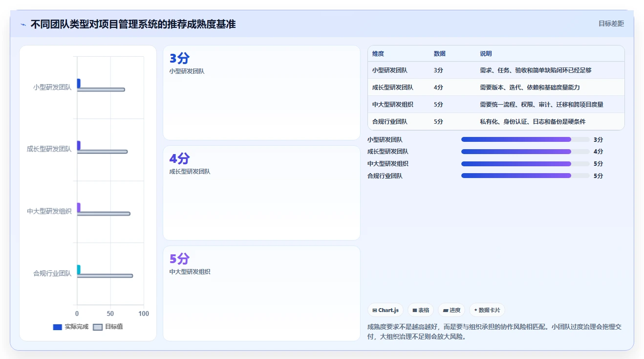The width and height of the screenshot is (644, 359).
Task: Click the 维度 column header
Action: (378, 54)
